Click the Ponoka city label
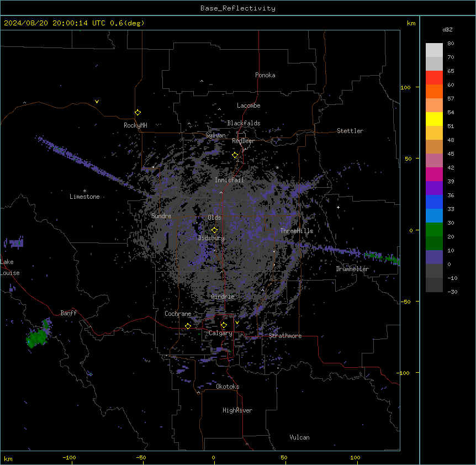476x465 pixels. pos(265,75)
